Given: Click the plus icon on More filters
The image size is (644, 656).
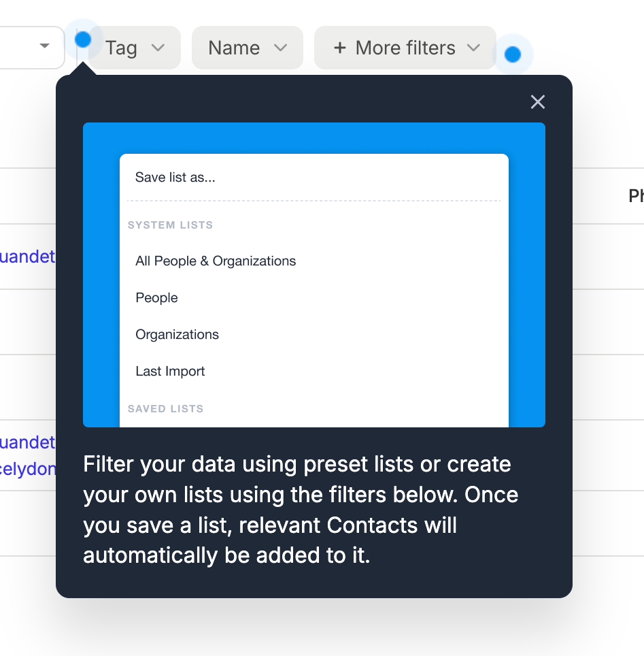Looking at the screenshot, I should [x=339, y=48].
